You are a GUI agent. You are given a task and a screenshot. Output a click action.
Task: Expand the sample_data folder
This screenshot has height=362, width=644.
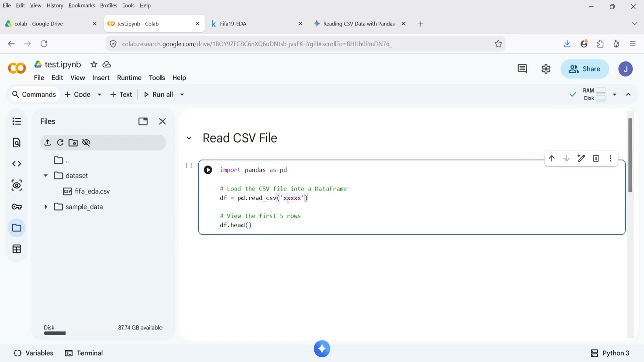click(x=46, y=207)
